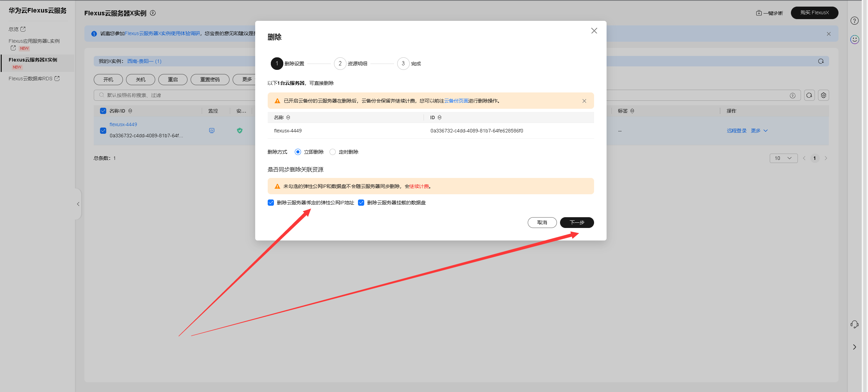Sort by 标签 column
868x392 pixels.
[632, 111]
